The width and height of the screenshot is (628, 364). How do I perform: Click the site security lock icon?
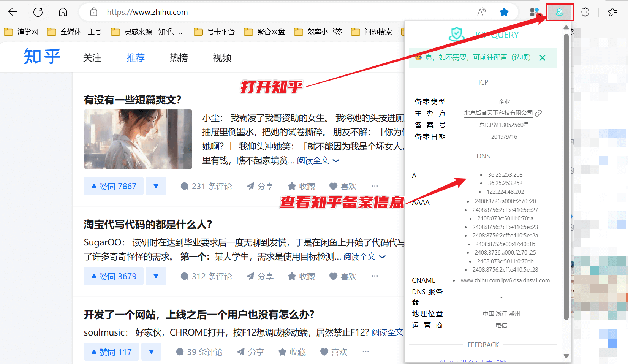pos(93,12)
